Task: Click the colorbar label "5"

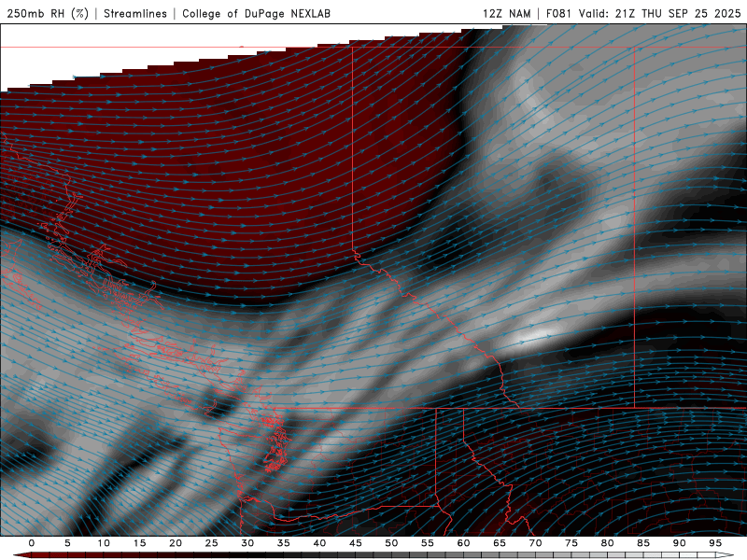Action: (x=67, y=543)
